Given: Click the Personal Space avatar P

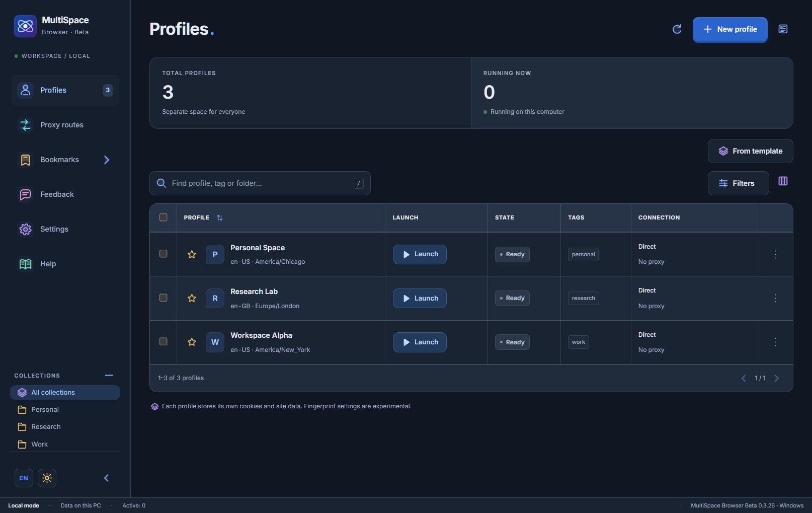Looking at the screenshot, I should [x=215, y=254].
